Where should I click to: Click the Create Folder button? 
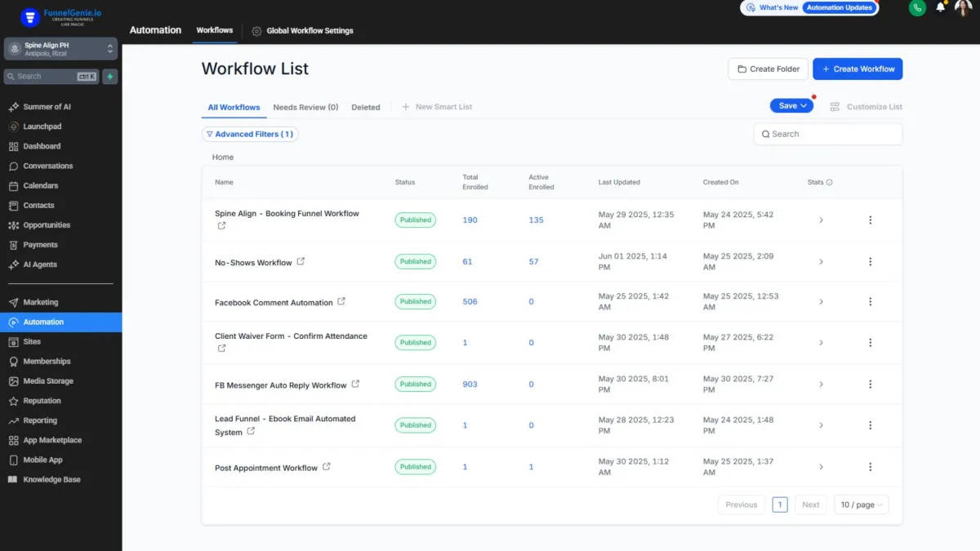click(x=768, y=69)
